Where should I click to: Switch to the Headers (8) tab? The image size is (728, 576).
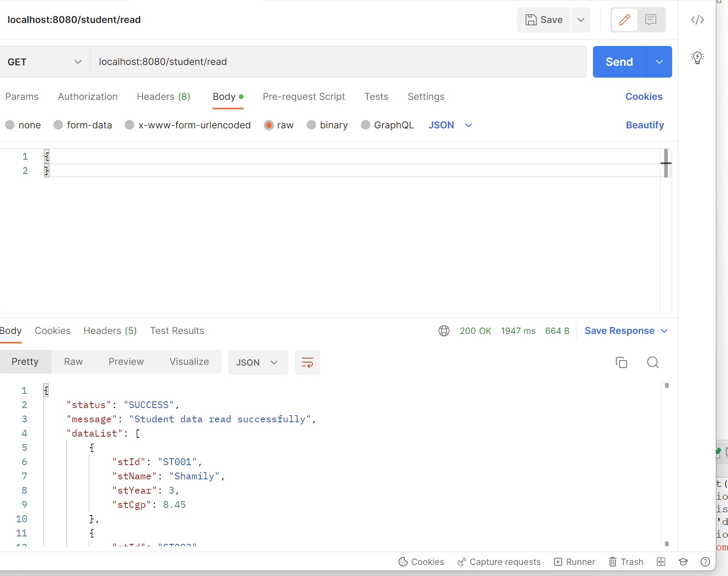(x=163, y=96)
